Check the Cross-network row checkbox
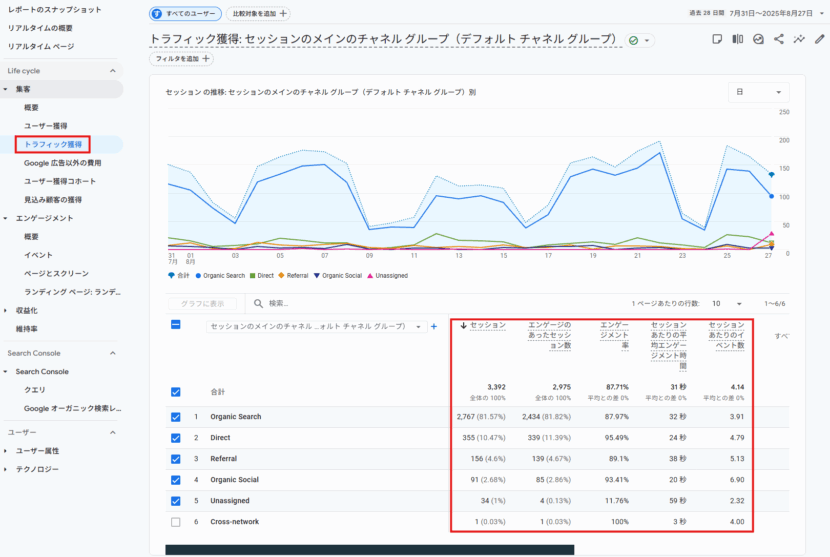Viewport: 830px width, 557px height. 176,522
